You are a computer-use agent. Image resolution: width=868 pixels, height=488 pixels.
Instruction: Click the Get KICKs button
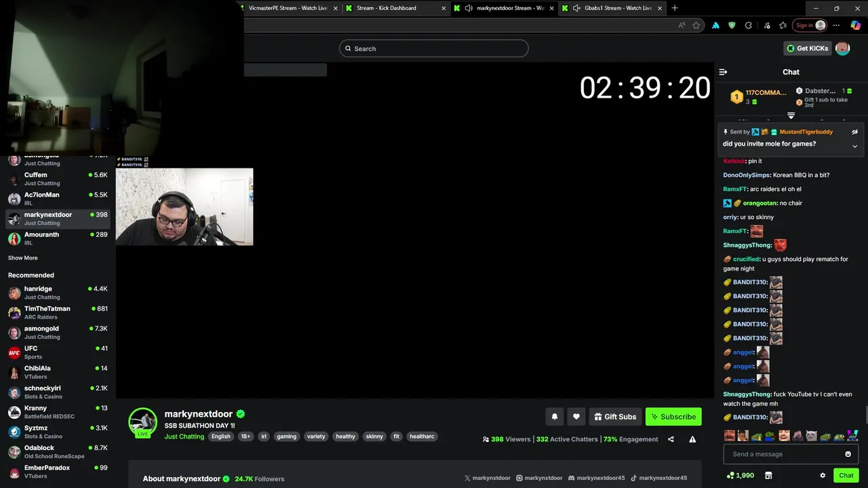(x=807, y=48)
